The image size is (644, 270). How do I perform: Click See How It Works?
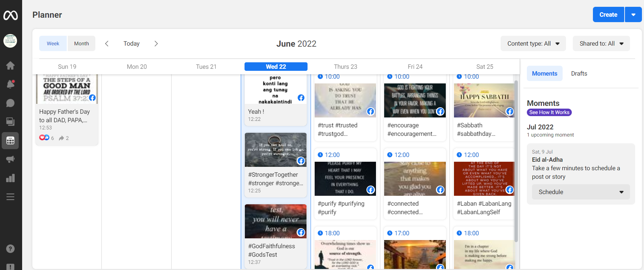click(549, 112)
